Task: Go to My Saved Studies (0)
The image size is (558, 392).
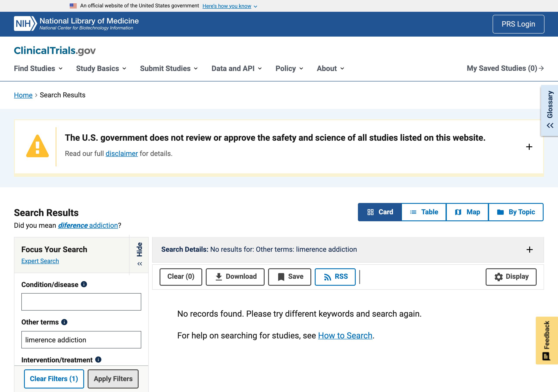Action: [x=505, y=68]
